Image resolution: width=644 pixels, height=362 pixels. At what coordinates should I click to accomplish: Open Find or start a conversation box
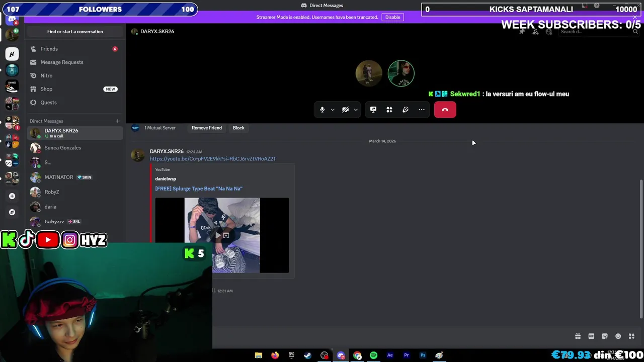(75, 32)
